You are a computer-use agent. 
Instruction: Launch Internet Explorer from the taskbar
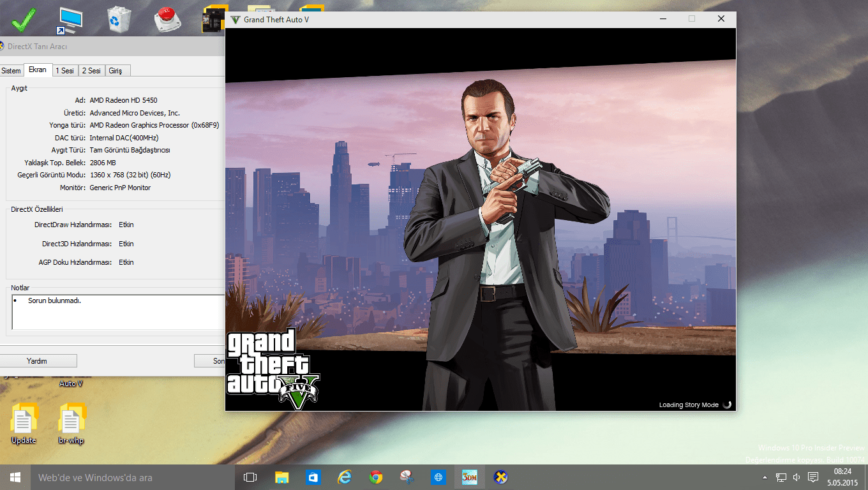point(345,477)
